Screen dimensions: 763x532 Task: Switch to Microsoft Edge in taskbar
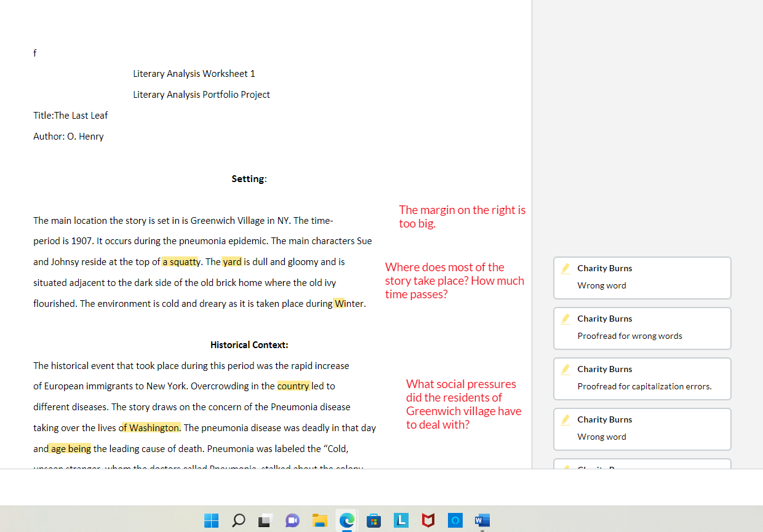pyautogui.click(x=346, y=520)
